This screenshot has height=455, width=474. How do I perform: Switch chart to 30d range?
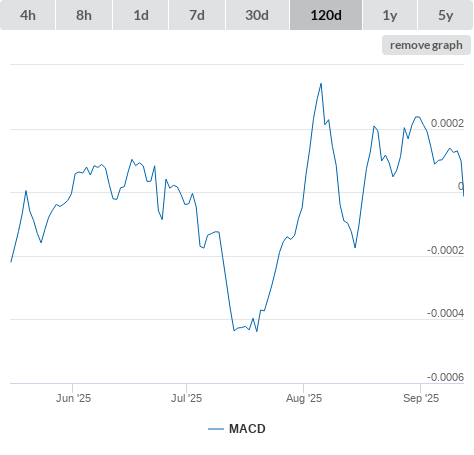[257, 15]
